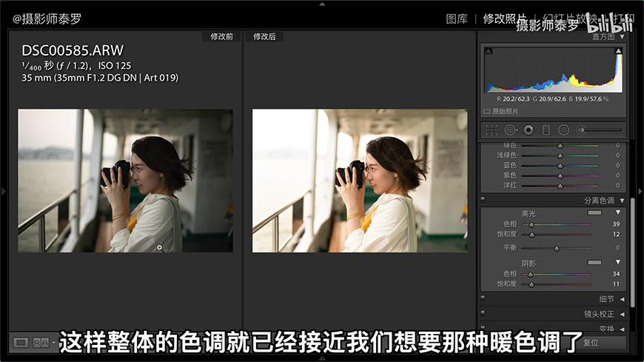Expand the 变换 panel arrow
Viewport: 644px width, 362px height.
tap(623, 329)
